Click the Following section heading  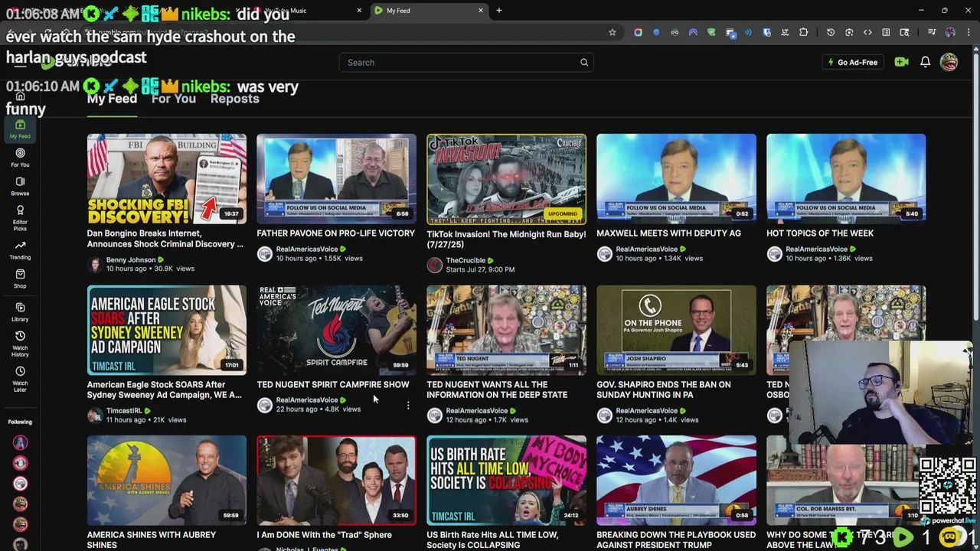(x=20, y=422)
